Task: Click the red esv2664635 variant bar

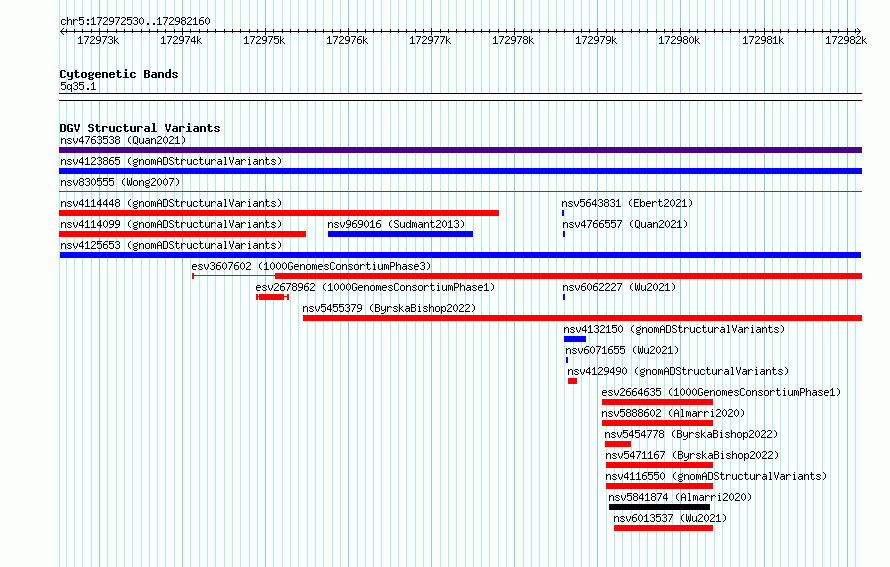Action: [657, 402]
